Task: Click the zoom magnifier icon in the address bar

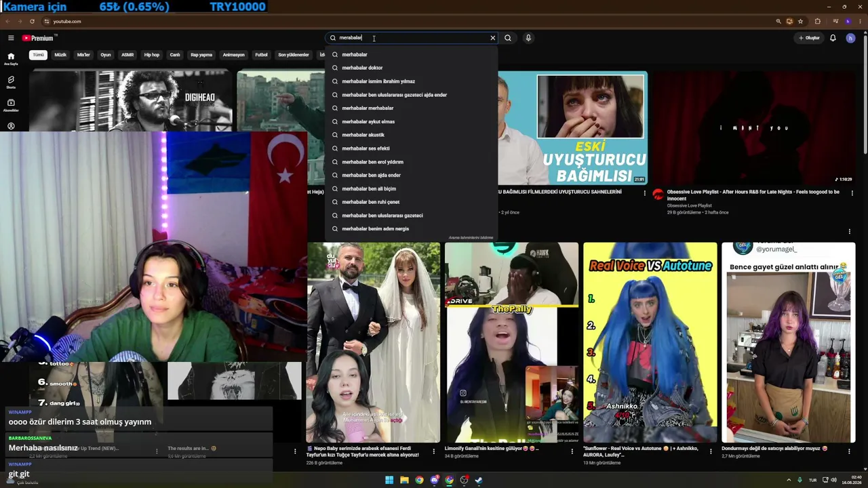Action: 778,21
